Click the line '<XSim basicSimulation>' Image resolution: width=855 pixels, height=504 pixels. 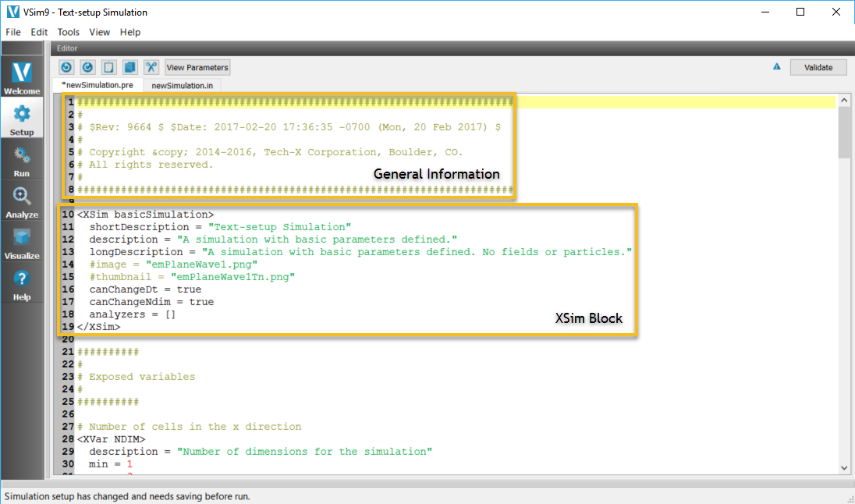point(146,215)
